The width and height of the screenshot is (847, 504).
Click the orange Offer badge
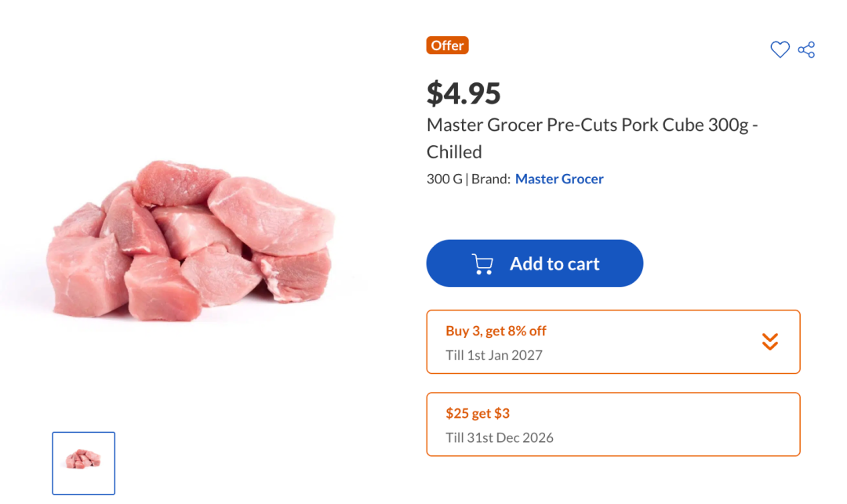tap(448, 45)
